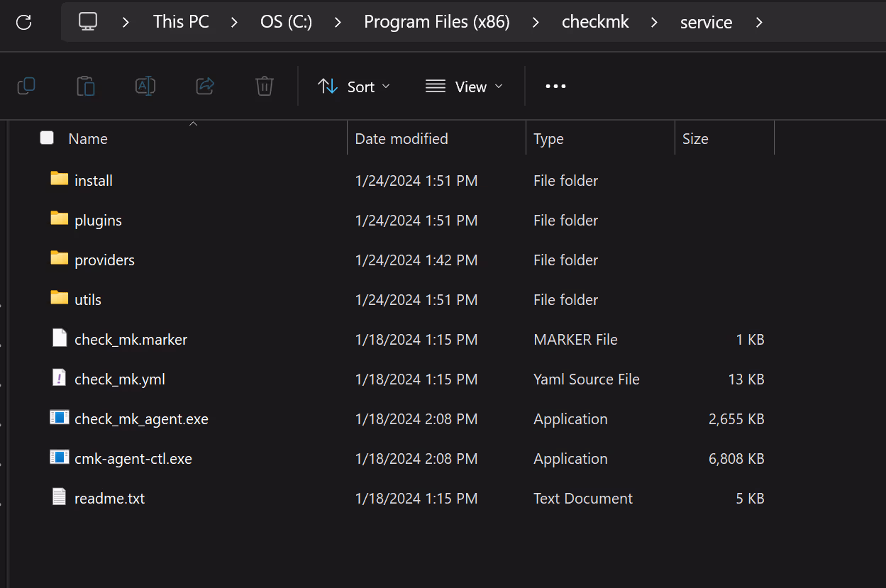Image resolution: width=886 pixels, height=588 pixels.
Task: Click the Share icon in the toolbar
Action: [205, 87]
